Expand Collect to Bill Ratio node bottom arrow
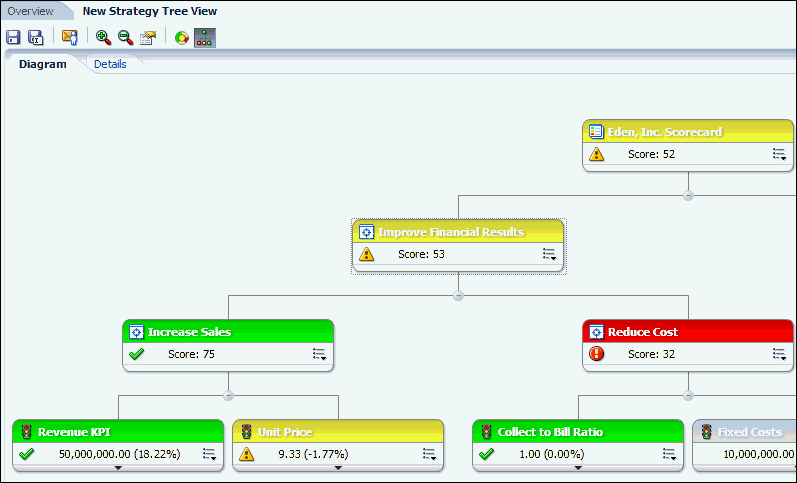 pyautogui.click(x=578, y=468)
